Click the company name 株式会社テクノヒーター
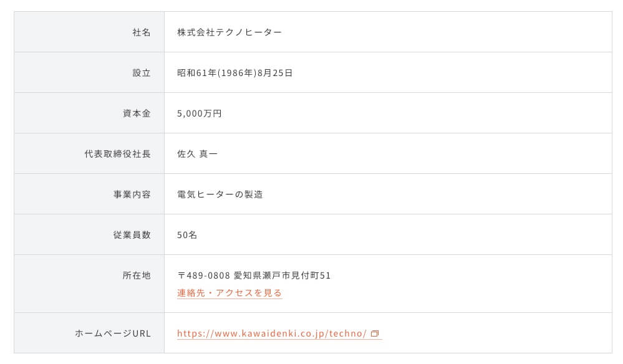Screen dimensions: 623x364 pyautogui.click(x=229, y=32)
